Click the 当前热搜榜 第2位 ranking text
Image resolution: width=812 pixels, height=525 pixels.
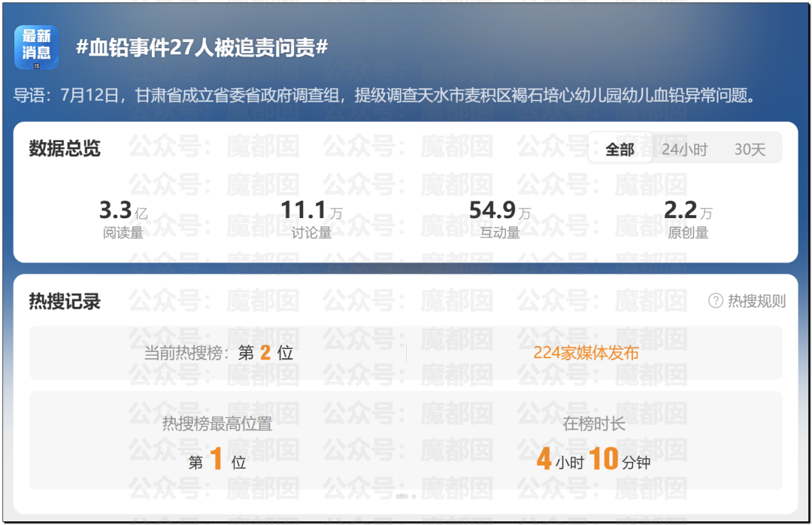(218, 353)
